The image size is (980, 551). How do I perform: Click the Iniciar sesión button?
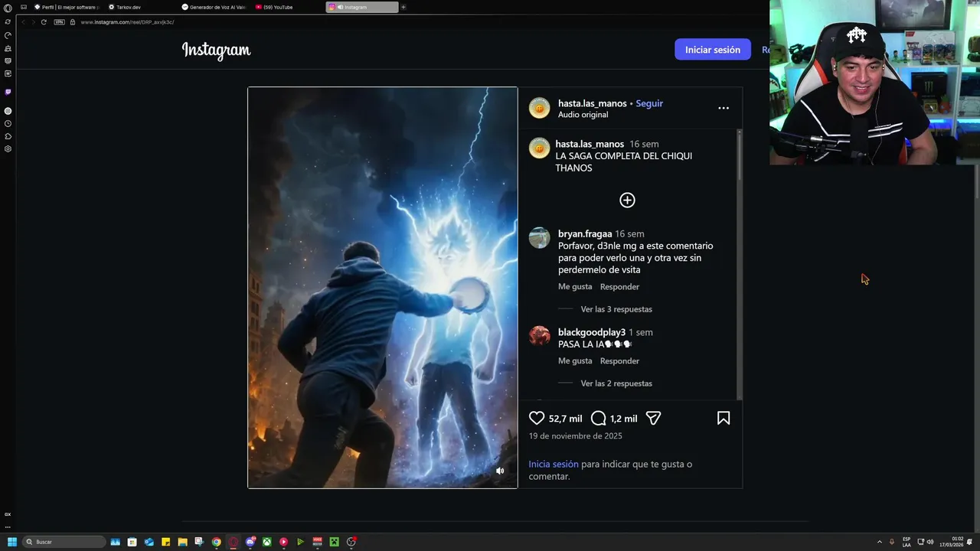(x=713, y=50)
